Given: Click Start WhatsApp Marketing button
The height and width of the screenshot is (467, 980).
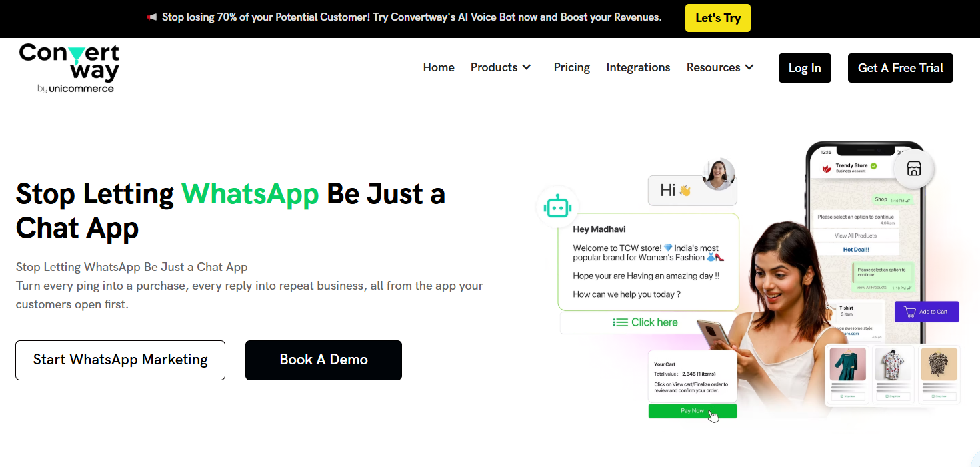Looking at the screenshot, I should click(120, 360).
